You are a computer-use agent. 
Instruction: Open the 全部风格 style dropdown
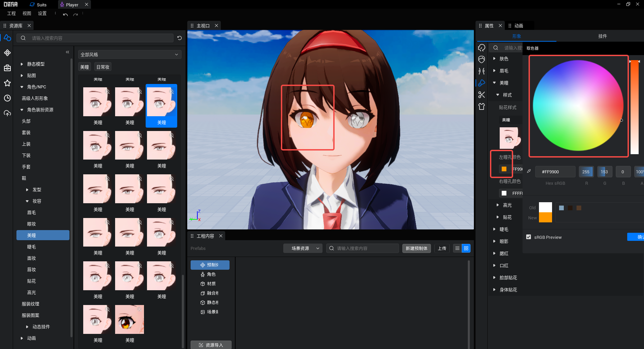click(130, 54)
